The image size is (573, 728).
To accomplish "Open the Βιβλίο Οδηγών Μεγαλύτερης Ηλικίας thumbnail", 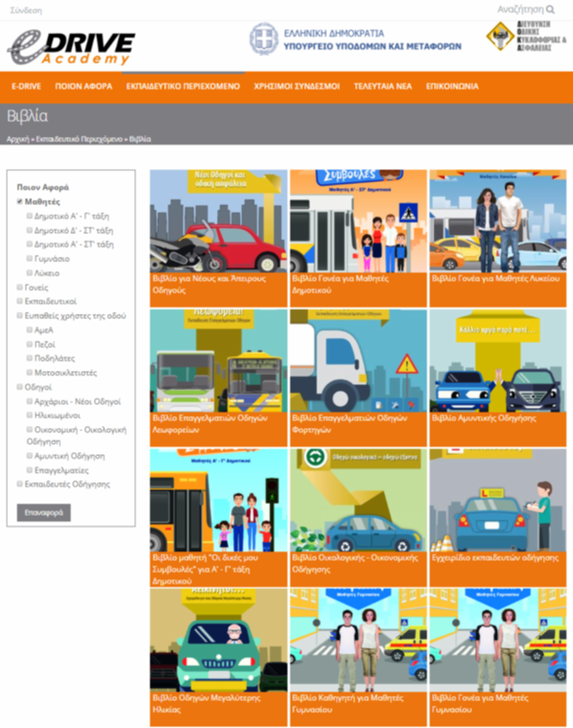I will pos(218,639).
